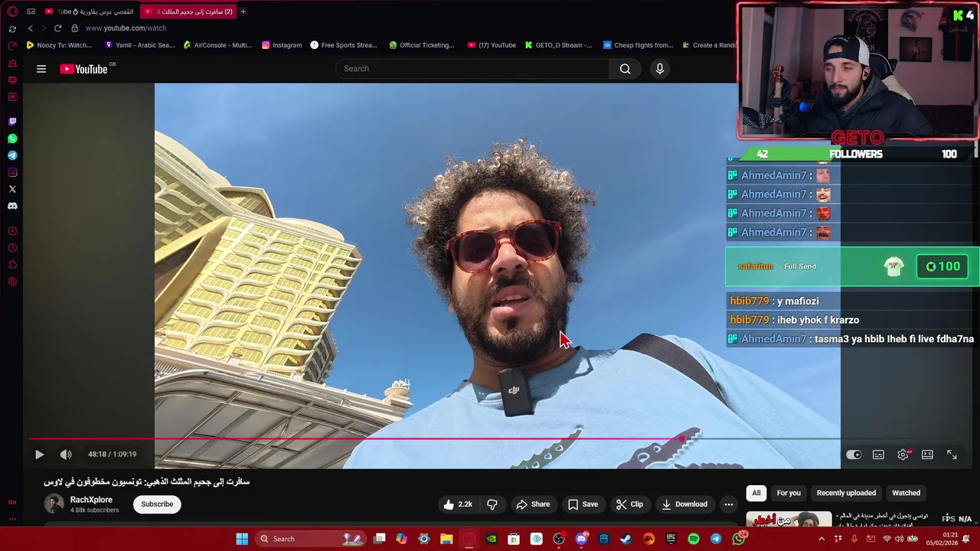Image resolution: width=980 pixels, height=551 pixels.
Task: Mute the video with the speaker icon
Action: (x=66, y=455)
